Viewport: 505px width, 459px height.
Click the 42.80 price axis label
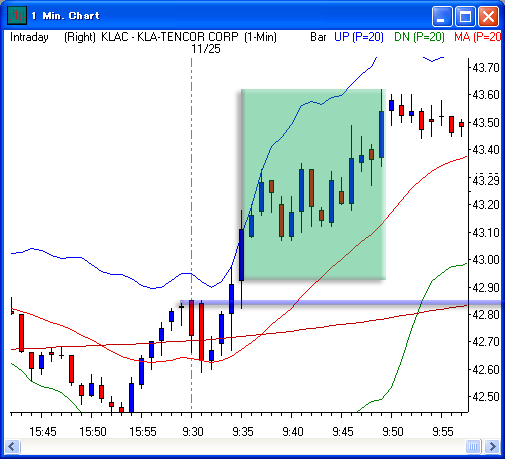pyautogui.click(x=486, y=314)
